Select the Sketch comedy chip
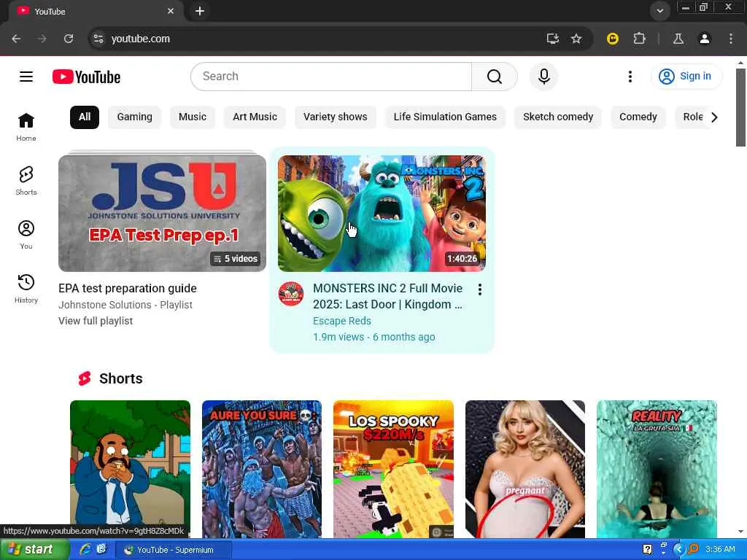Viewport: 747px width, 560px height. [558, 117]
